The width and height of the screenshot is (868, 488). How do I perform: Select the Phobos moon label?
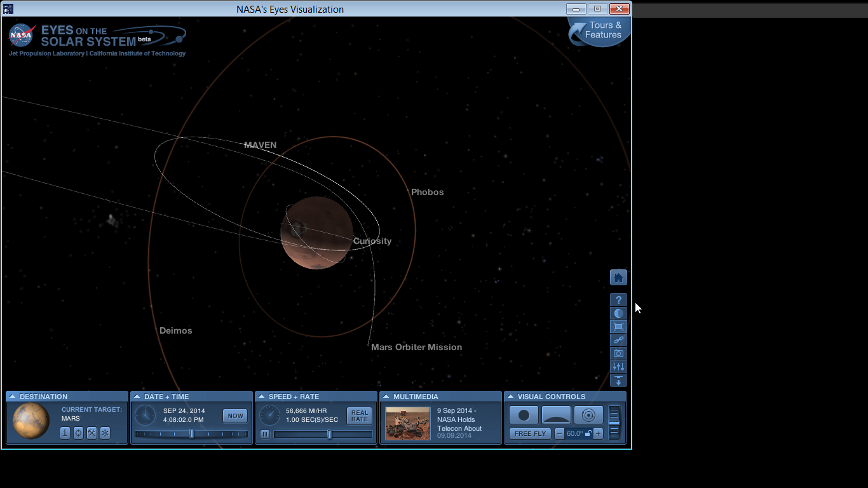point(428,192)
